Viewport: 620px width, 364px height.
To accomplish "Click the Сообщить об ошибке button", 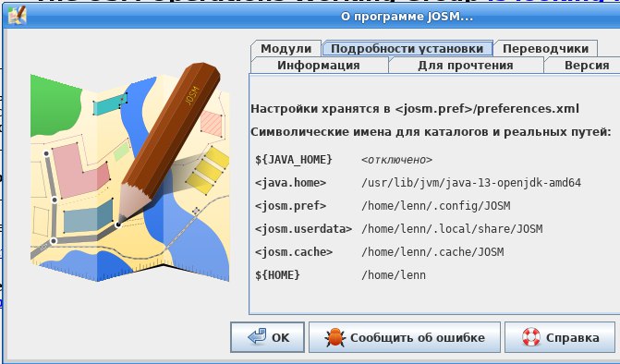I will point(405,337).
